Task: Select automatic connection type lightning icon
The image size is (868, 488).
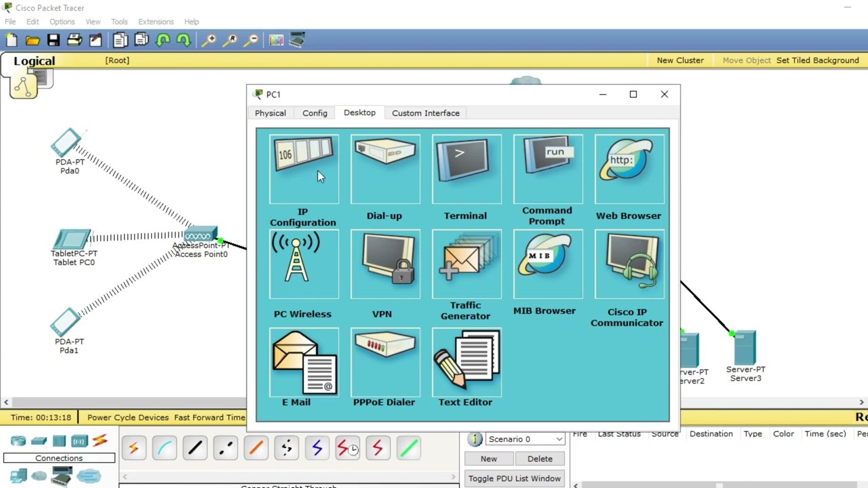Action: point(134,448)
